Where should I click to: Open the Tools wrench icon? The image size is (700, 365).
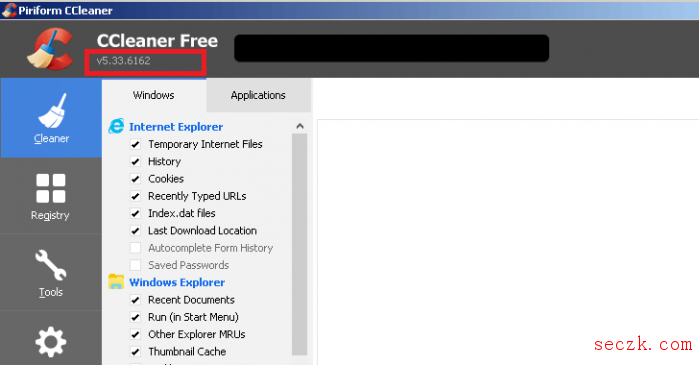tap(51, 265)
